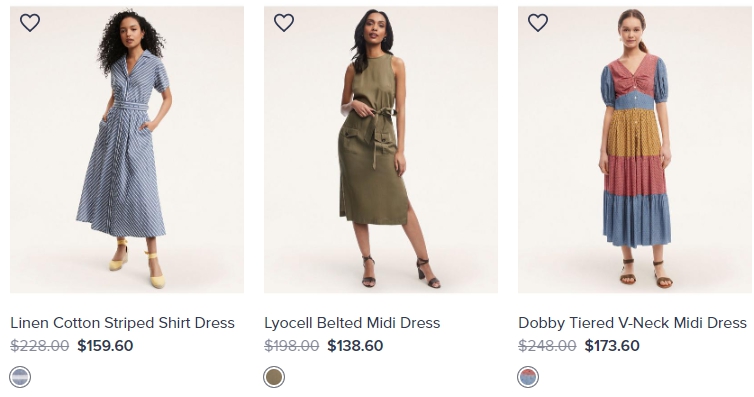Open the blue striped shirt dress photo
754x397 pixels.
[127, 149]
